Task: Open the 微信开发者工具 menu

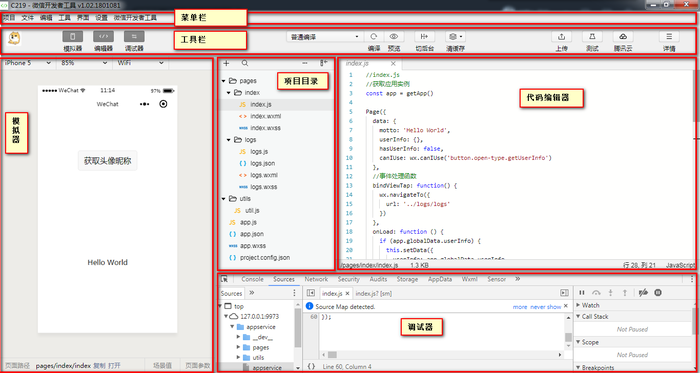Action: pos(135,18)
